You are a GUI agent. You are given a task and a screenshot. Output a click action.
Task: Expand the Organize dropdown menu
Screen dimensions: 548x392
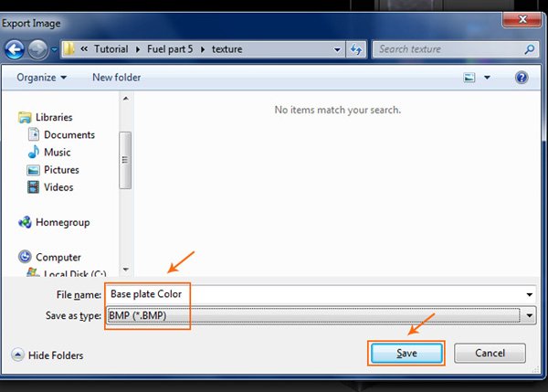click(x=41, y=78)
